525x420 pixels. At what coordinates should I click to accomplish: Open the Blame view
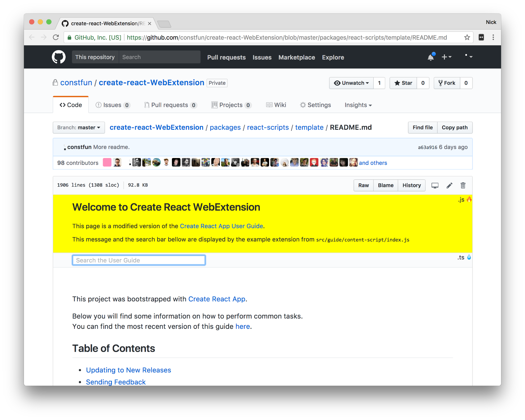(386, 185)
